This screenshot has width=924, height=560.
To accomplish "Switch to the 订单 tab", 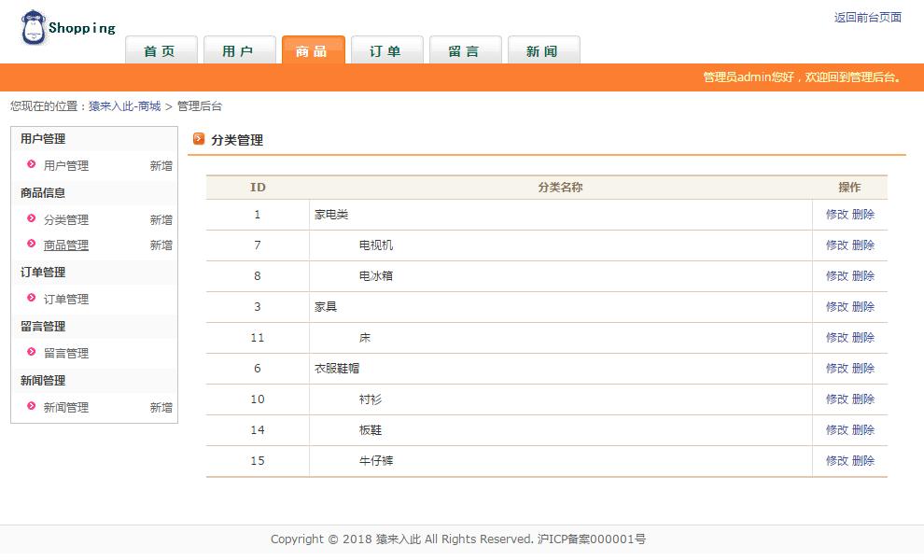I will (387, 52).
